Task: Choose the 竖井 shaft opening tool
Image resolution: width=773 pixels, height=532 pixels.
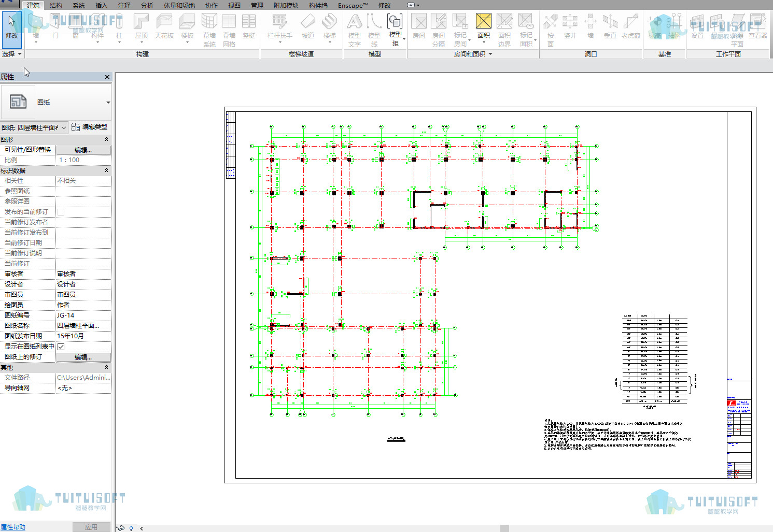Action: click(x=570, y=27)
